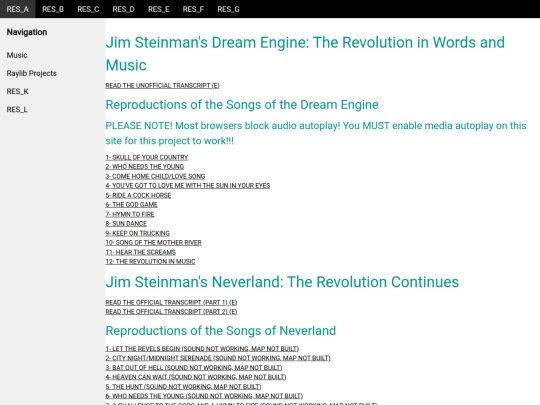Select the RES_G tab
Viewport: 540px width, 405px height.
(x=228, y=9)
